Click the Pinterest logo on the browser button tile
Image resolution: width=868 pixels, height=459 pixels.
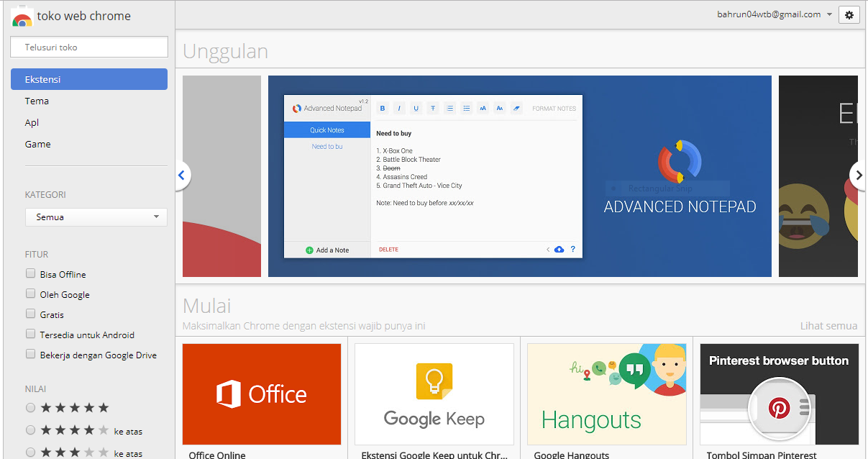point(779,409)
